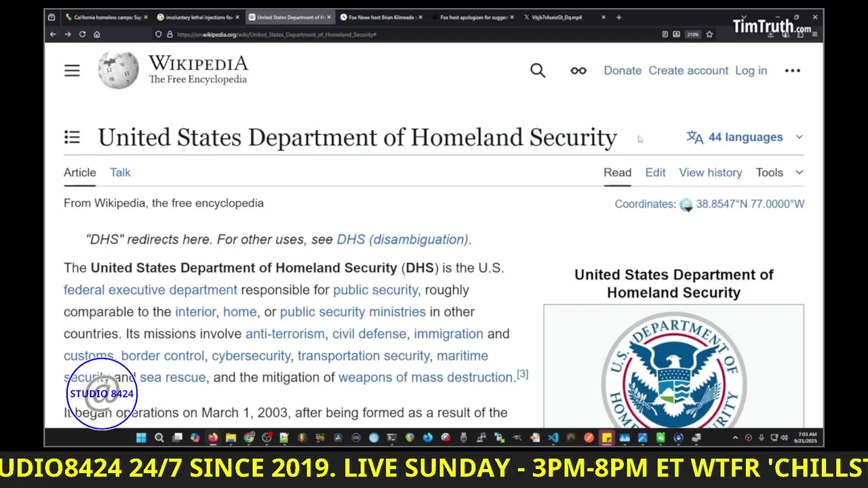Switch to Fox News host Brian Kilmeade tab
This screenshot has height=488, width=868.
pyautogui.click(x=380, y=17)
